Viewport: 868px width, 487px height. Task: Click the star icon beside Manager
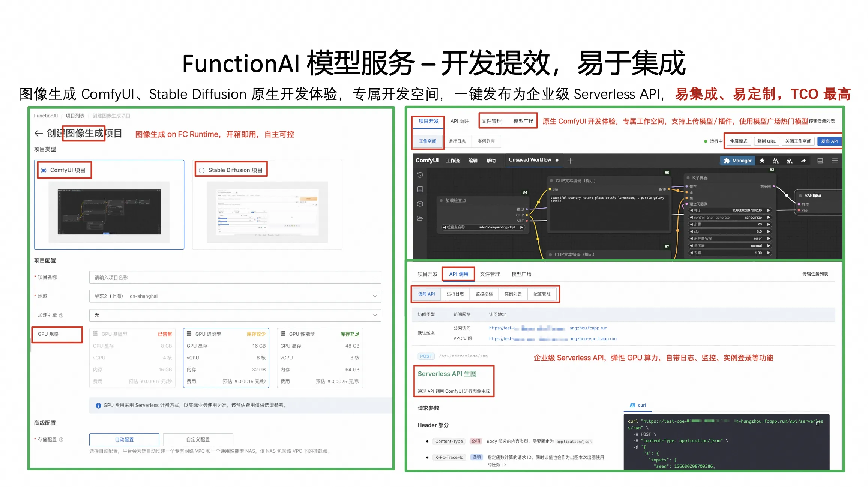[x=762, y=161]
